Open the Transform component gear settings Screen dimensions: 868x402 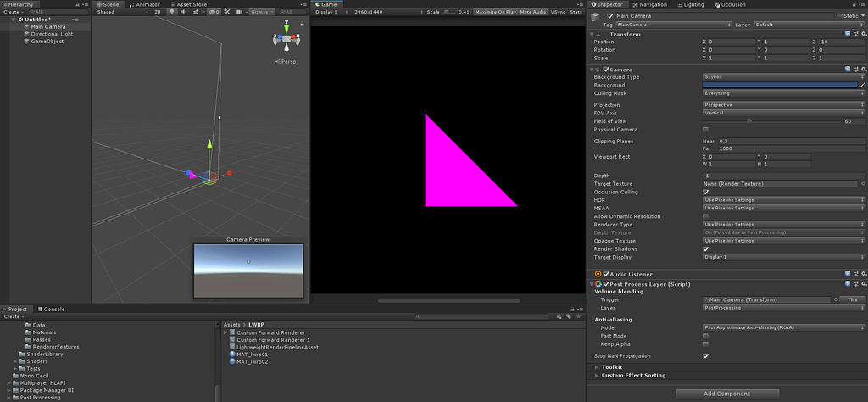[x=863, y=34]
